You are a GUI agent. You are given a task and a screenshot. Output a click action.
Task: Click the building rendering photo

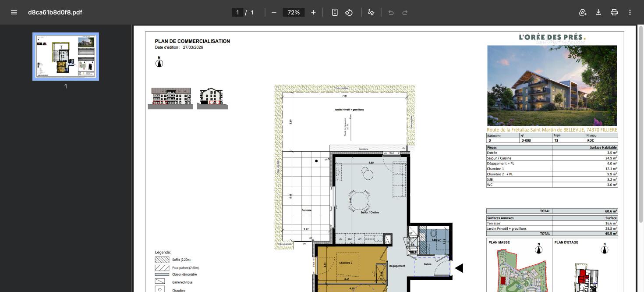point(552,86)
